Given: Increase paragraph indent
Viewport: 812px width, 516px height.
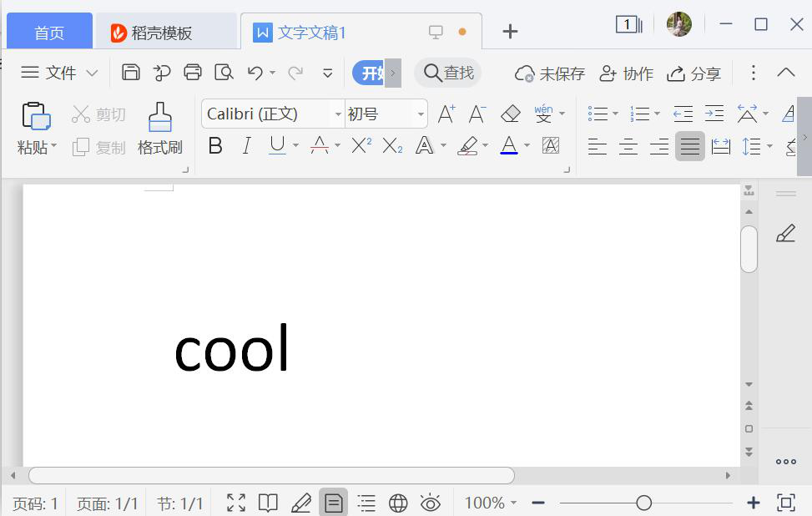Looking at the screenshot, I should coord(714,114).
